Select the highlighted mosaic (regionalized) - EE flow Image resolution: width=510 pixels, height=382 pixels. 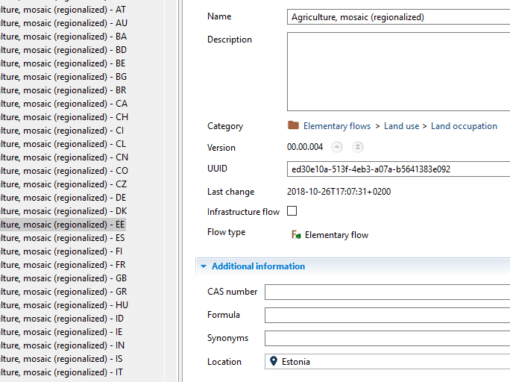point(63,224)
